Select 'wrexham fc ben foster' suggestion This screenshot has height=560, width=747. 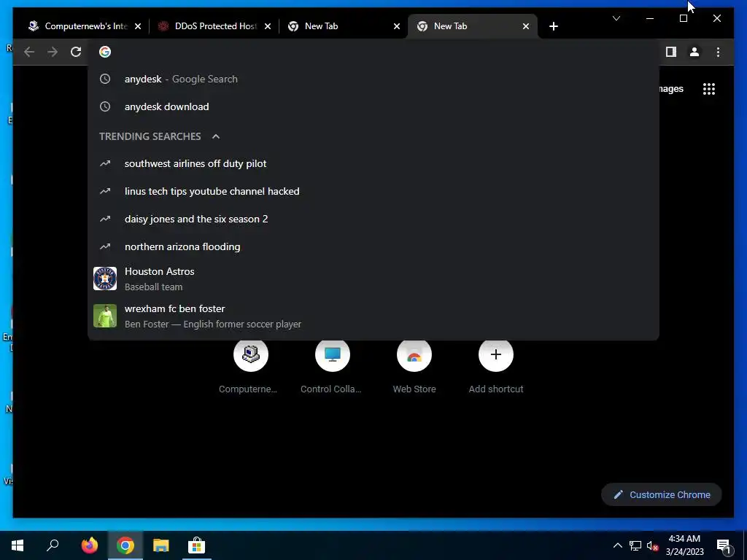[x=373, y=316]
